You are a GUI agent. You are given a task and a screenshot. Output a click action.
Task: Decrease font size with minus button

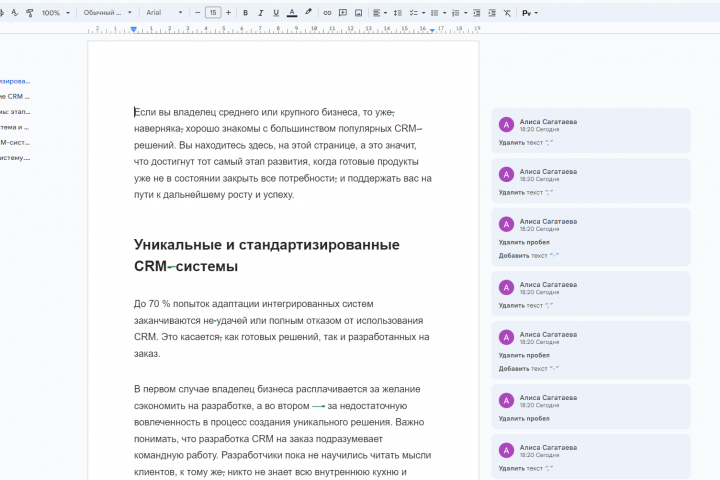[197, 13]
